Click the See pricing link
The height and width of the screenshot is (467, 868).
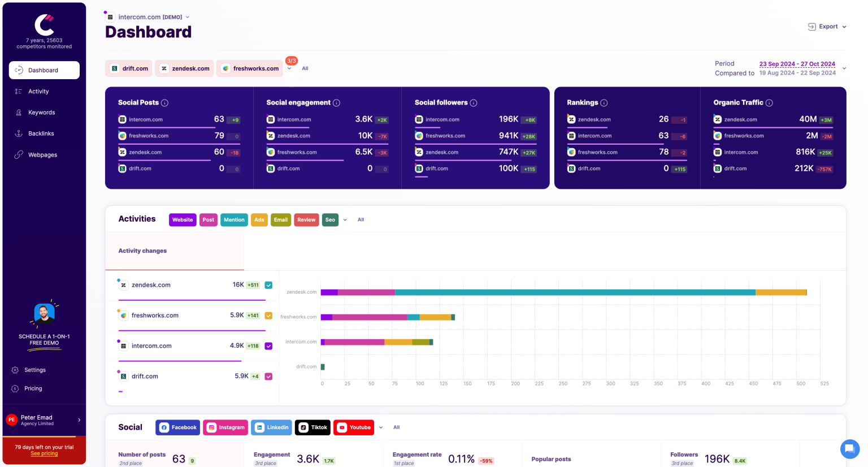44,453
